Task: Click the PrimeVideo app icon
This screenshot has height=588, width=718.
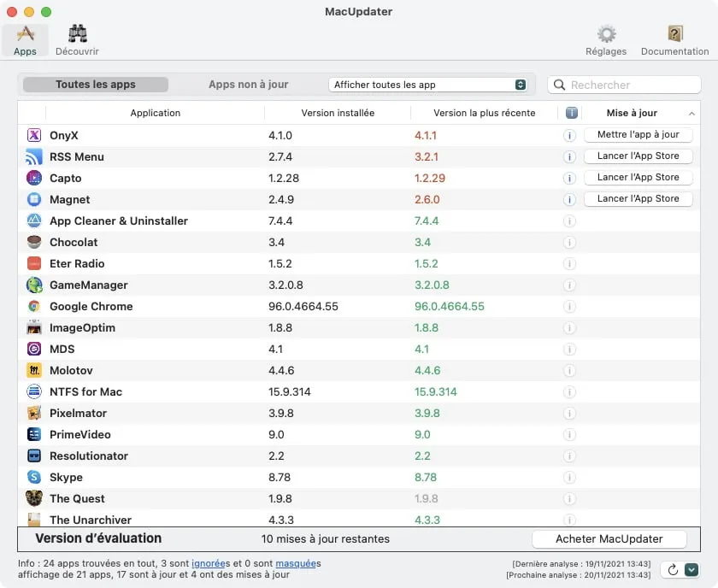Action: coord(34,434)
